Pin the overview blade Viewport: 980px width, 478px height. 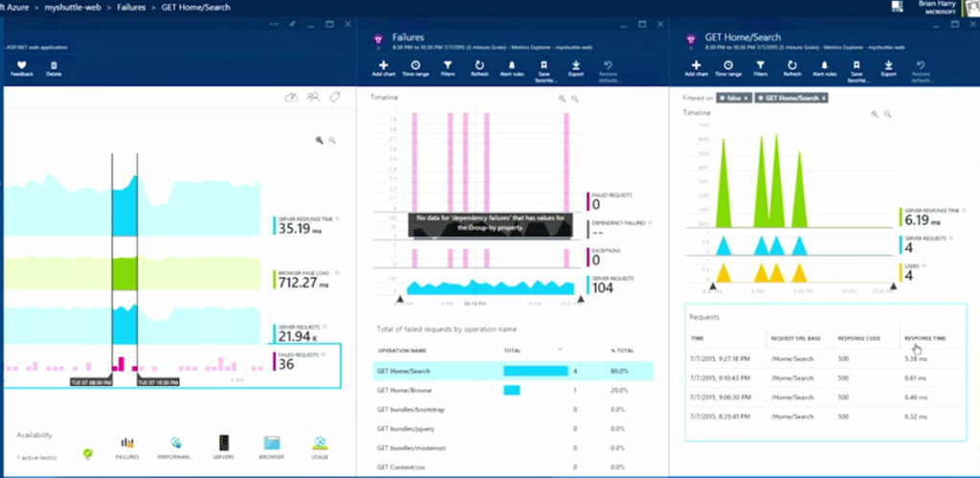[x=293, y=24]
